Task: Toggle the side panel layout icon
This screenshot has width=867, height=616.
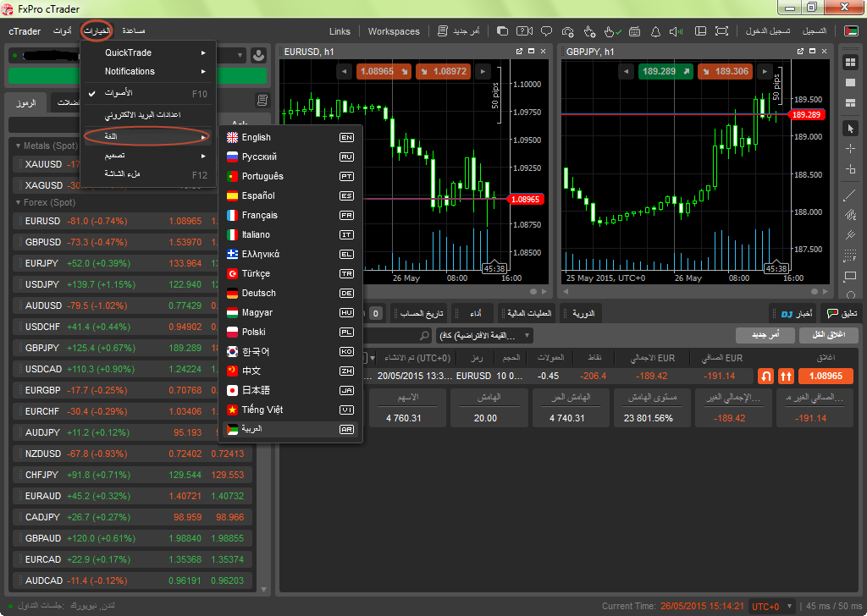Action: [x=700, y=31]
